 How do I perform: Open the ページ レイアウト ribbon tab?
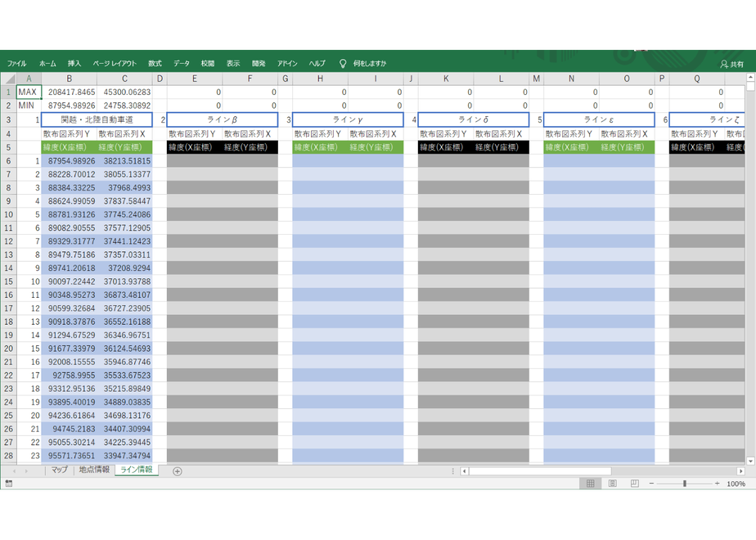(115, 63)
